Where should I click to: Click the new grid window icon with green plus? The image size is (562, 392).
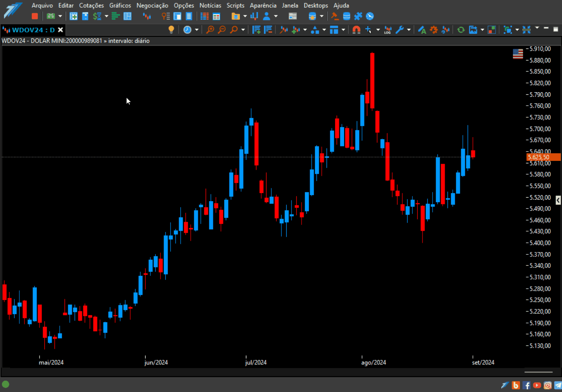click(73, 16)
